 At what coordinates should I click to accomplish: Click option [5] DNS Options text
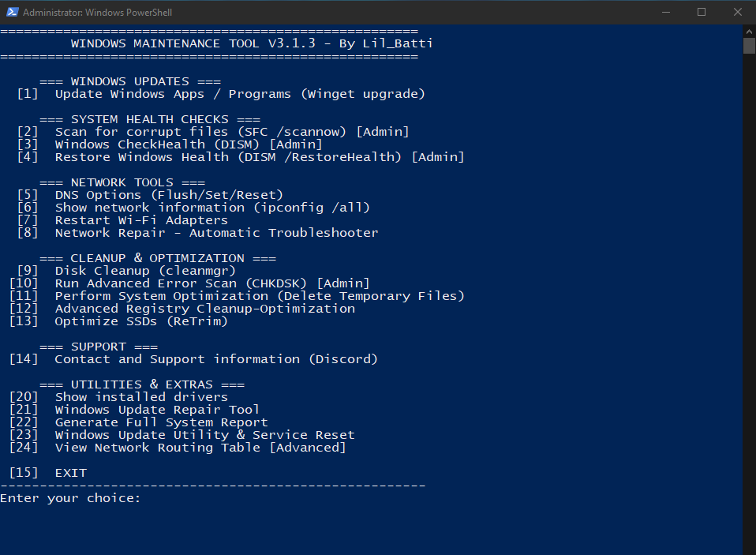pyautogui.click(x=150, y=195)
